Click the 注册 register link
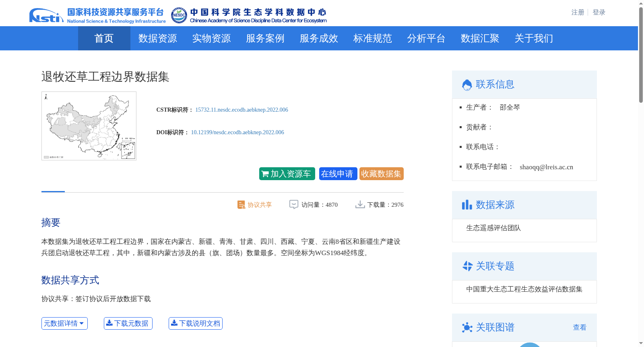 [578, 12]
